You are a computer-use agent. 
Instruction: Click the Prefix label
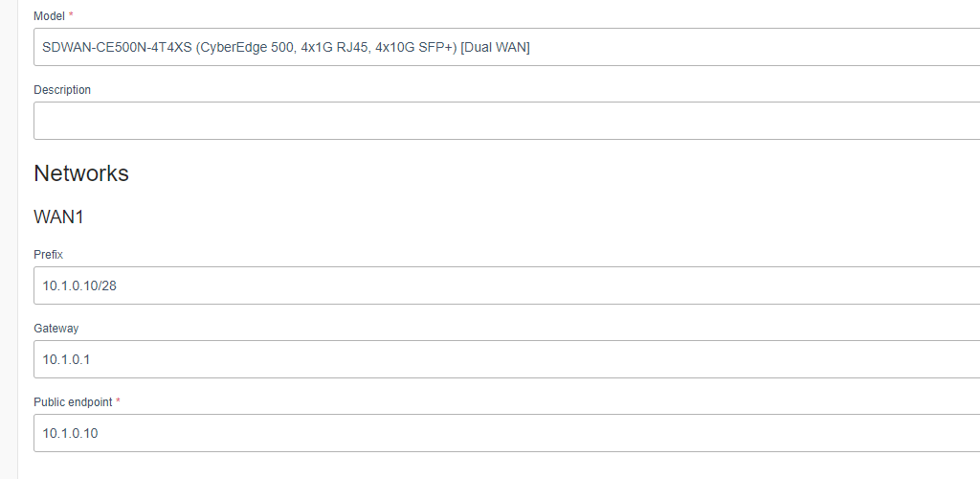[48, 255]
